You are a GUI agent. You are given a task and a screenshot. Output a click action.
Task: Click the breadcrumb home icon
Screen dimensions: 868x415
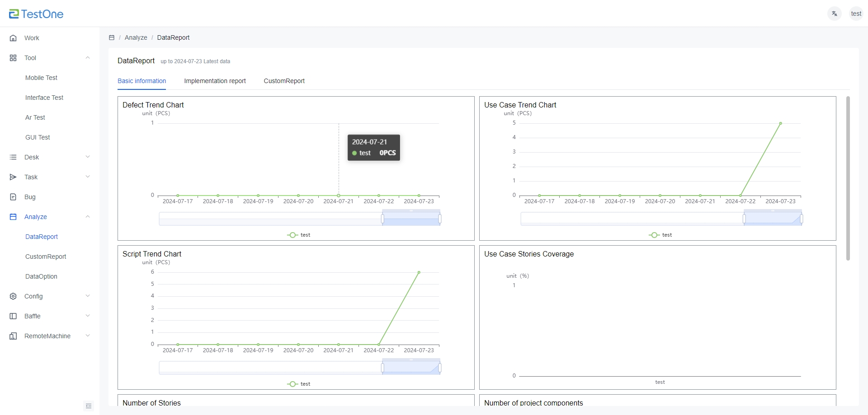[112, 37]
